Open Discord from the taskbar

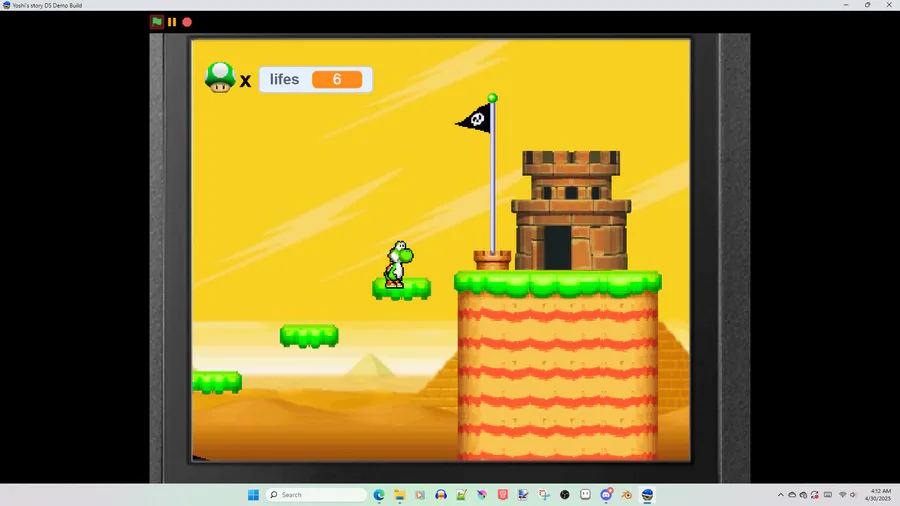606,495
